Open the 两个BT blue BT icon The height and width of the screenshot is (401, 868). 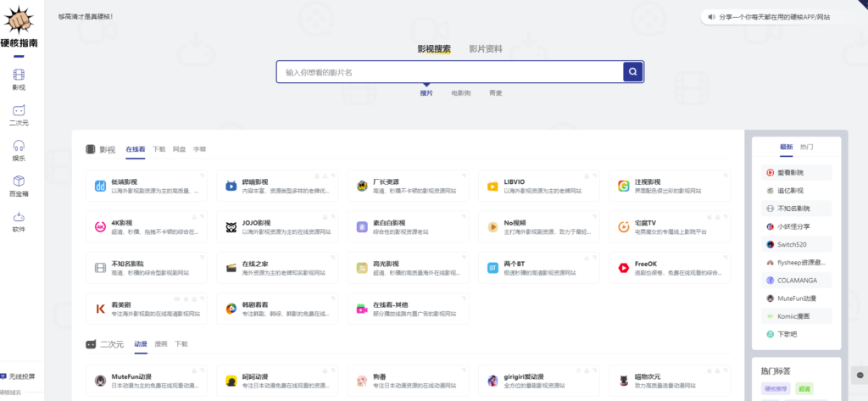pos(492,268)
